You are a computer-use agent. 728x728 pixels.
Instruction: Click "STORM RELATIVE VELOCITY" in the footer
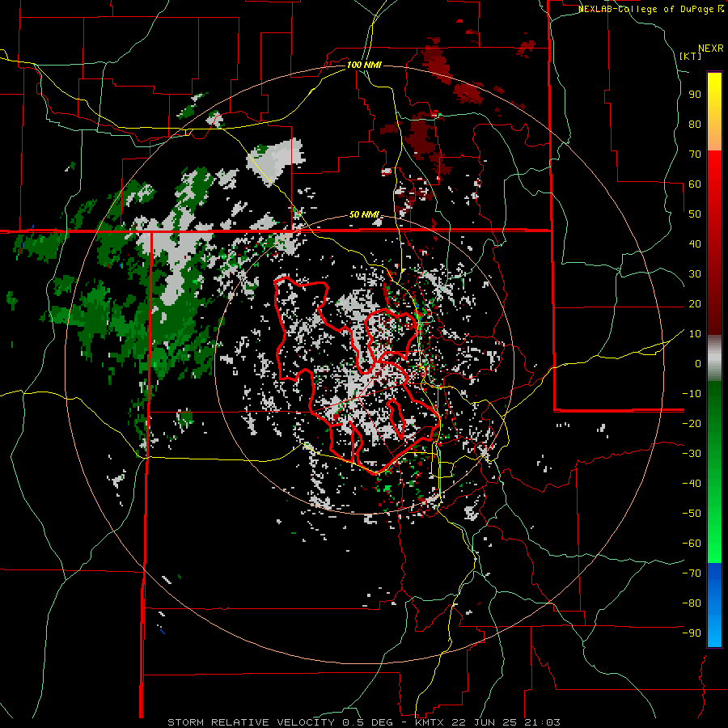(253, 722)
